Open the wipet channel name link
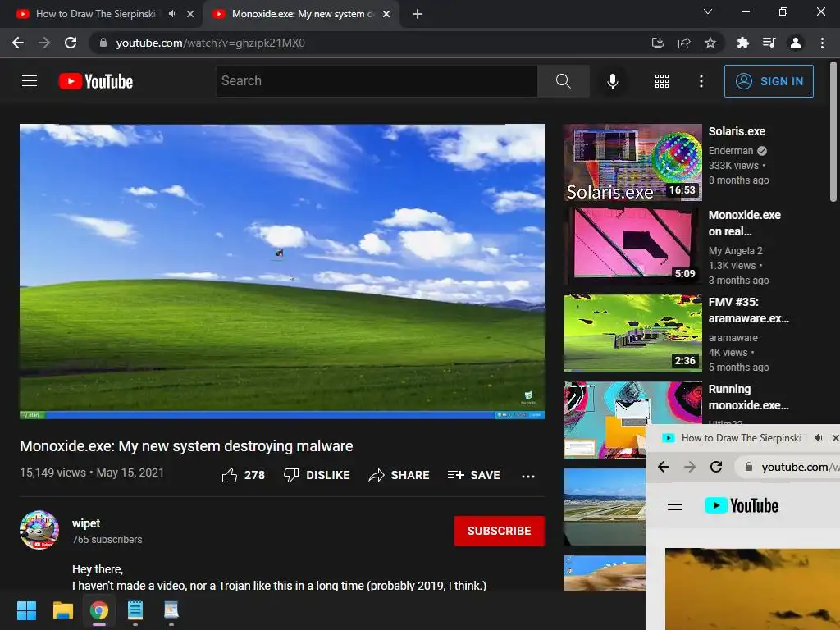Screen dimensions: 840x630 tap(86, 523)
